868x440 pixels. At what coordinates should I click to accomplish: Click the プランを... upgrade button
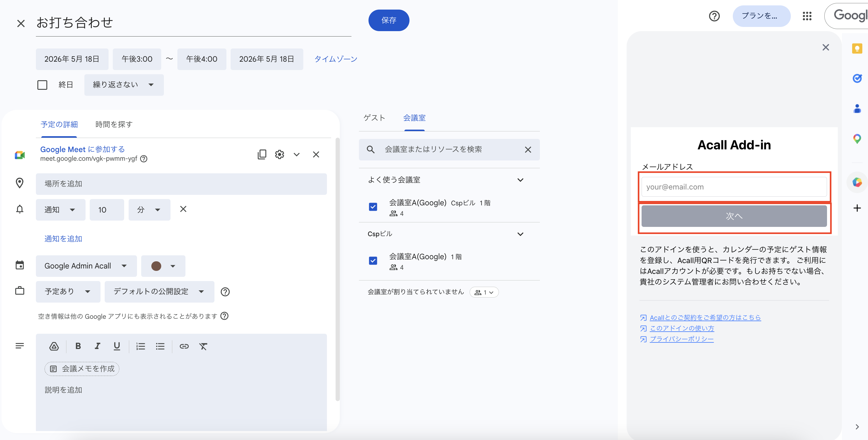click(762, 16)
